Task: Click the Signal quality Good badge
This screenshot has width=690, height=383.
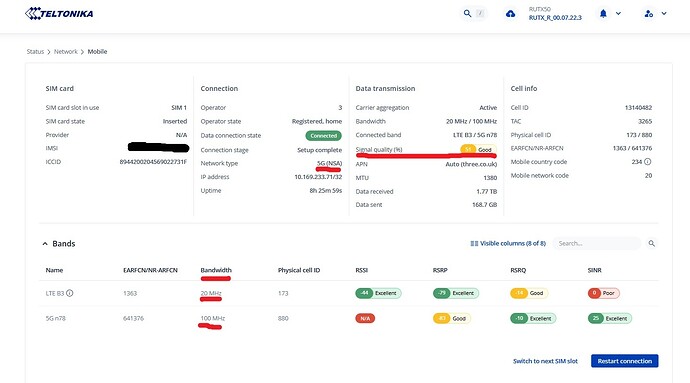Action: pos(478,150)
